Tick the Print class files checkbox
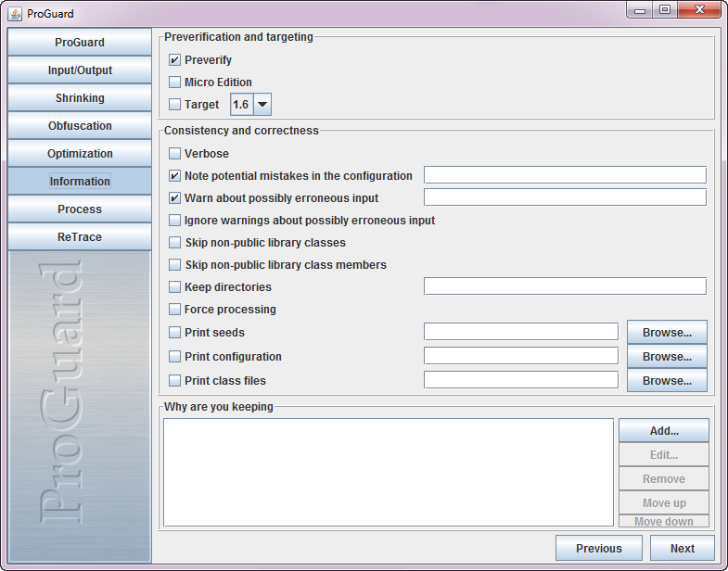This screenshot has height=571, width=728. click(x=174, y=381)
